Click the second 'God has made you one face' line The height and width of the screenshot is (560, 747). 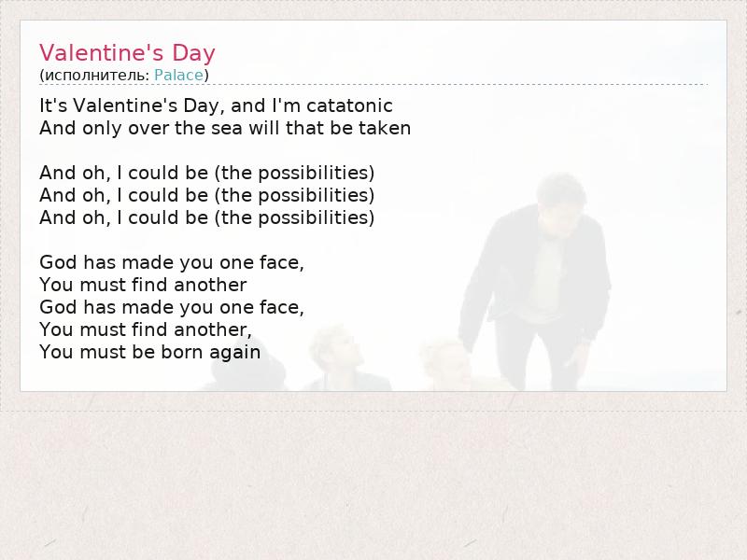[x=172, y=307]
